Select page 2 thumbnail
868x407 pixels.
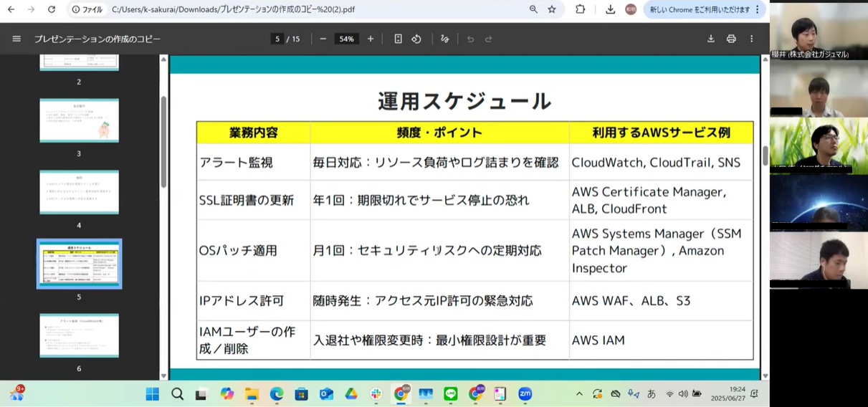coord(79,64)
